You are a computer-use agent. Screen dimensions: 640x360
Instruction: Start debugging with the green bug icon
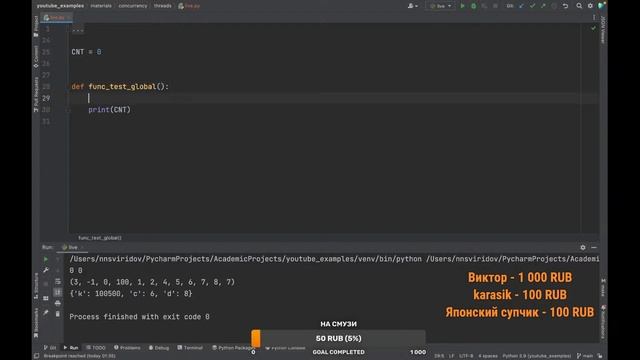[473, 6]
